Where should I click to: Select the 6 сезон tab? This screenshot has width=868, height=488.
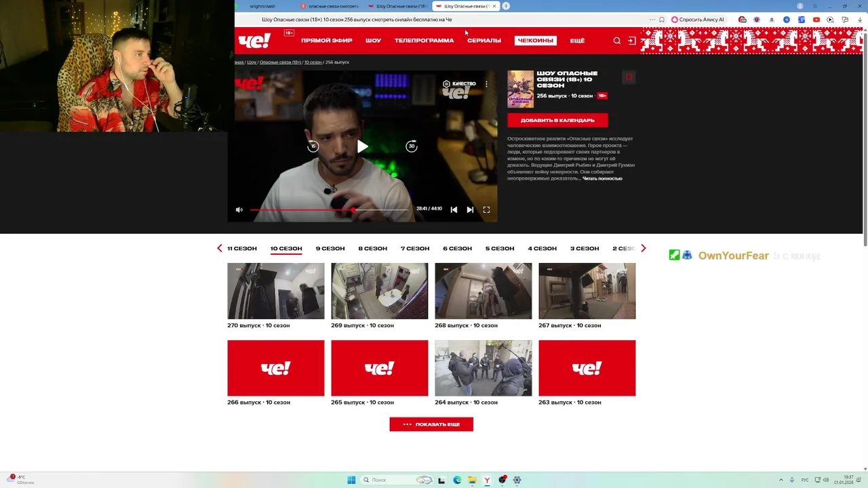[457, 249]
